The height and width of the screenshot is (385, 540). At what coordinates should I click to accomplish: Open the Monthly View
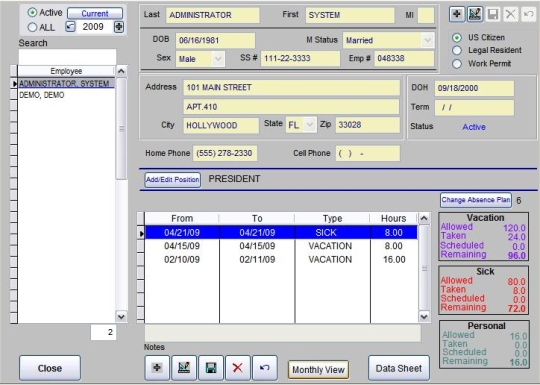pos(318,370)
